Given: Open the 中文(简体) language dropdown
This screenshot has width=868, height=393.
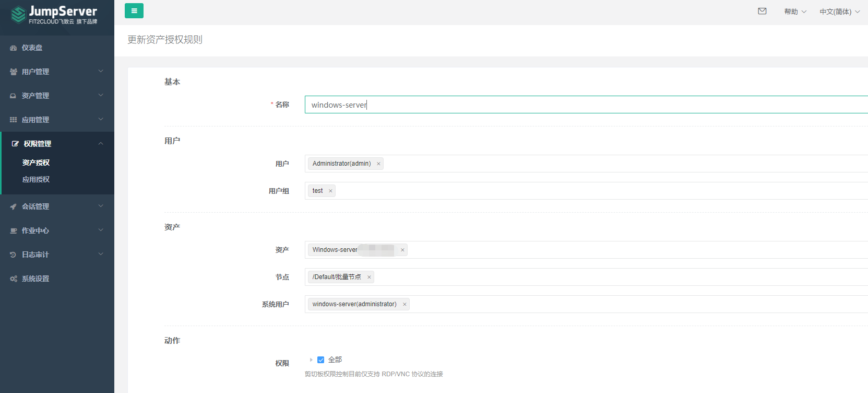Looking at the screenshot, I should pos(839,11).
